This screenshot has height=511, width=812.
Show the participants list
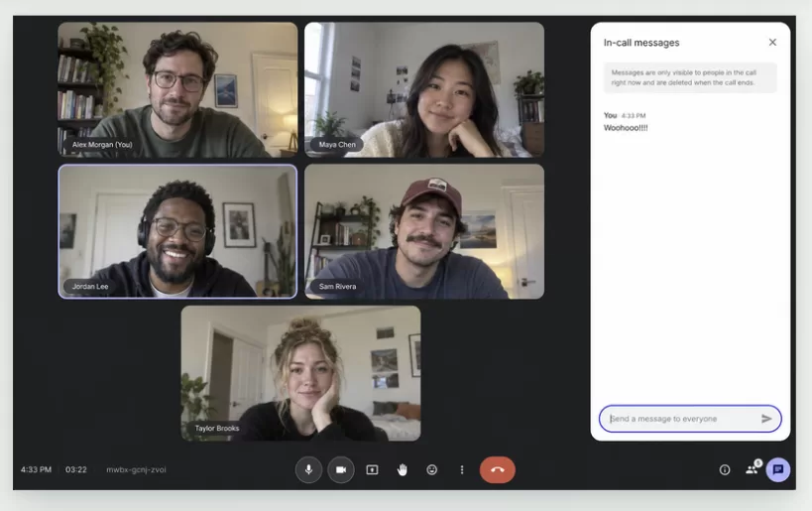click(x=752, y=469)
